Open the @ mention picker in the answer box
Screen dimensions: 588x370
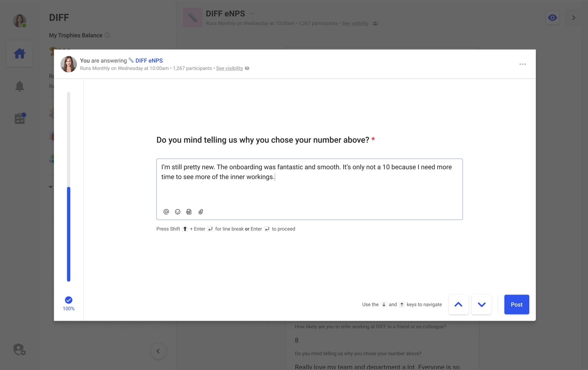coord(166,212)
